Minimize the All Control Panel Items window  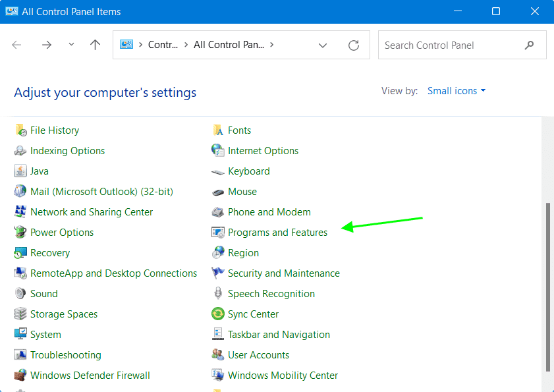point(458,11)
